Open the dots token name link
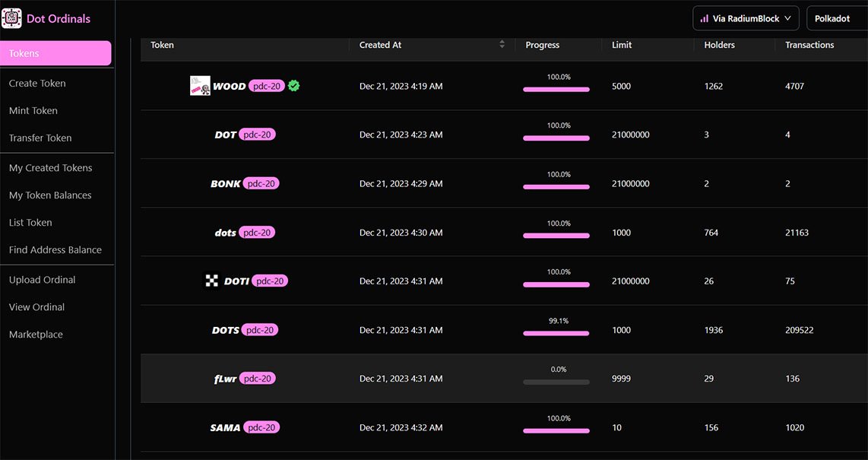Viewport: 868px width, 460px height. click(x=225, y=233)
